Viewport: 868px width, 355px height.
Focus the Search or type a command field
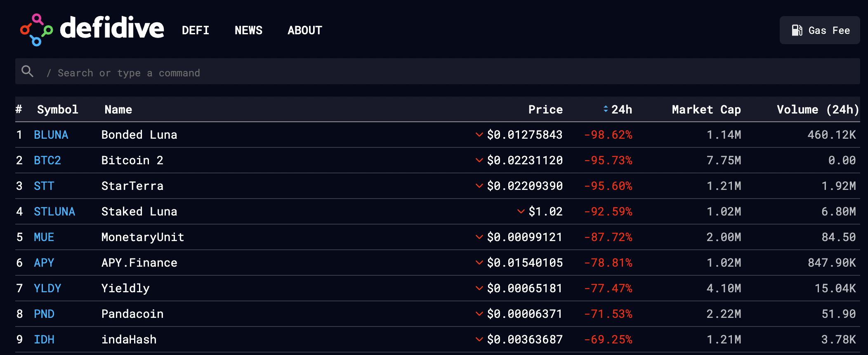(438, 71)
